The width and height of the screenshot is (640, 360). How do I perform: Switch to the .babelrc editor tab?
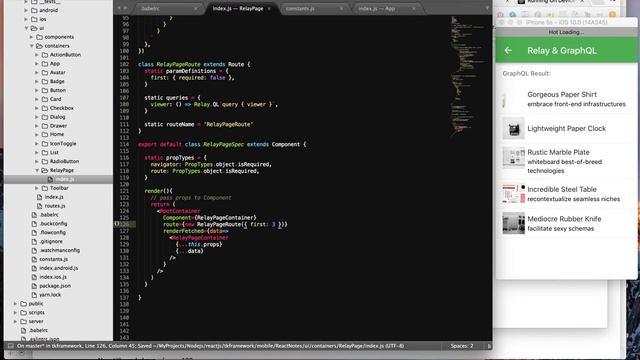[169, 8]
